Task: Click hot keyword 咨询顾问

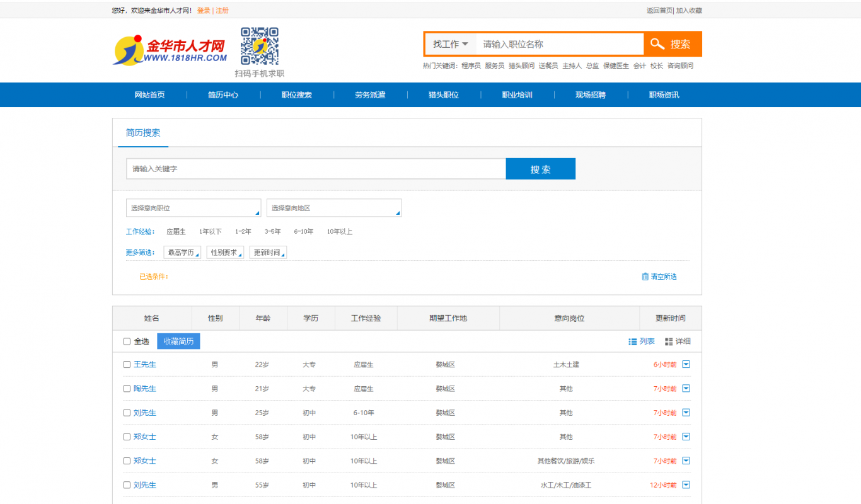Action: point(681,66)
